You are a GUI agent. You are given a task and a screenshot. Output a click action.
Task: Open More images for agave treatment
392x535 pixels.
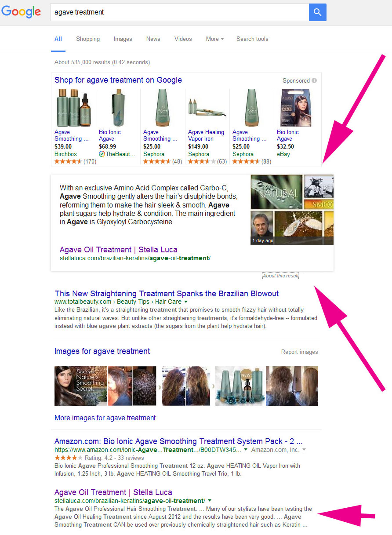(x=105, y=418)
